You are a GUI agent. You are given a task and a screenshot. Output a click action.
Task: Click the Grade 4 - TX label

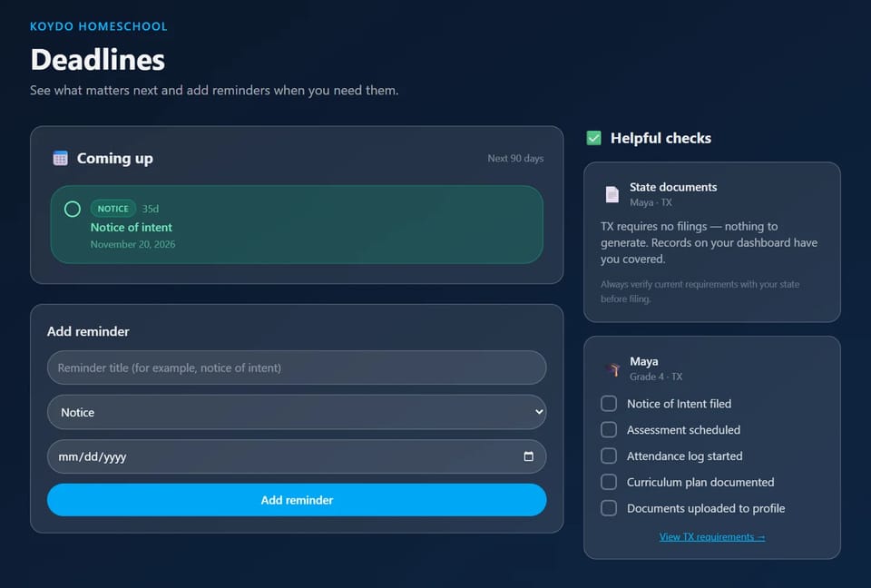pyautogui.click(x=656, y=377)
